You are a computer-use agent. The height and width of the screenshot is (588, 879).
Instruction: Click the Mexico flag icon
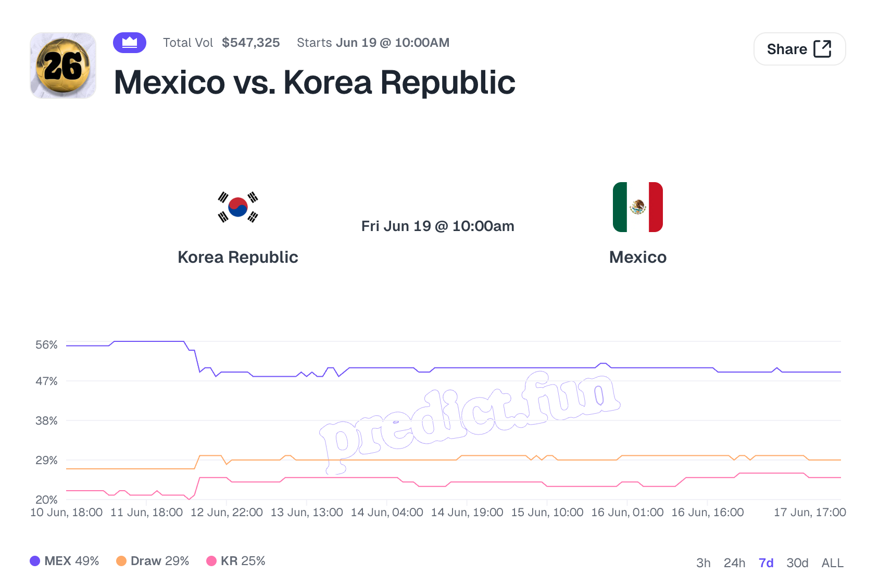[638, 207]
